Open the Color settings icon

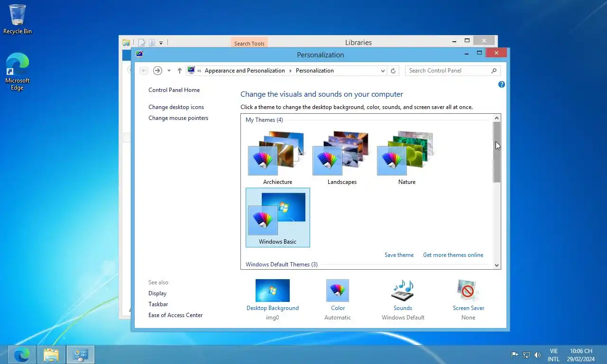coord(338,290)
